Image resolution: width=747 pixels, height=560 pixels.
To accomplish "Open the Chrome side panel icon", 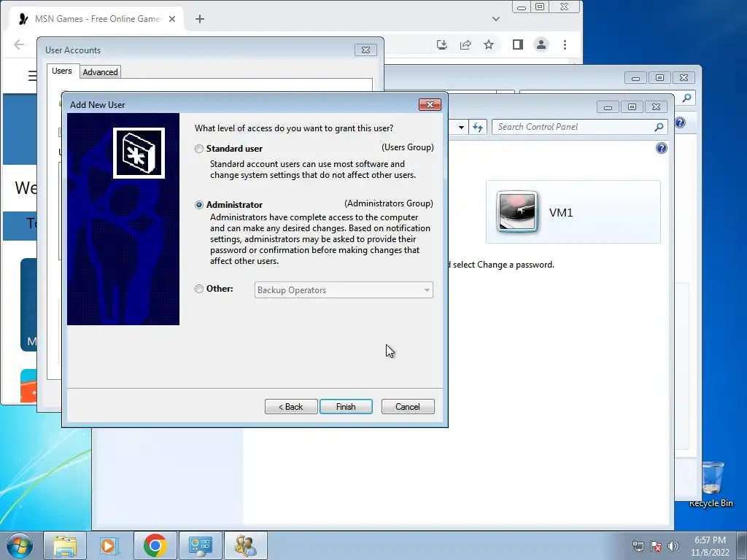I will [x=518, y=44].
